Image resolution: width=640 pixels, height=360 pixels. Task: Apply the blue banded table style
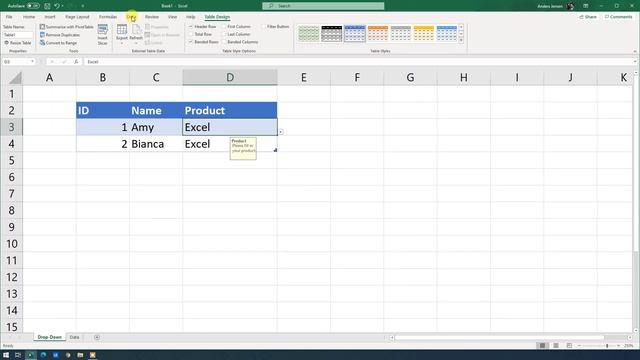coord(355,33)
